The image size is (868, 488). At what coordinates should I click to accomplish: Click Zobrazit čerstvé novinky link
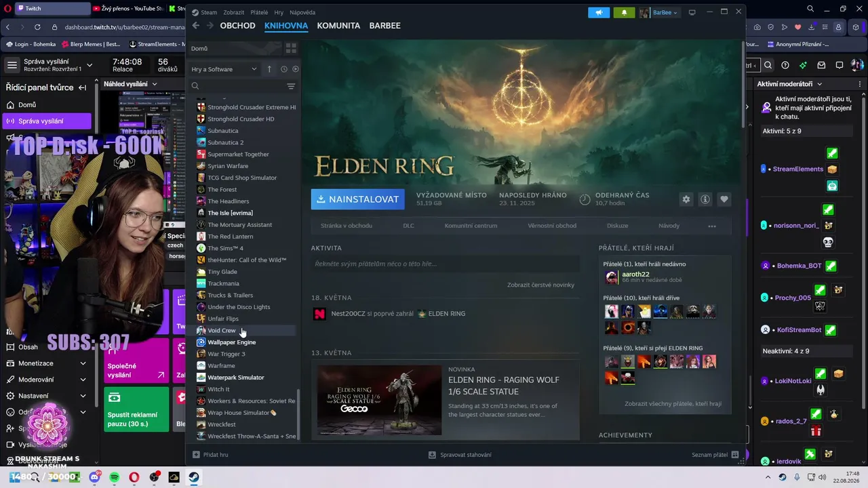coord(540,285)
